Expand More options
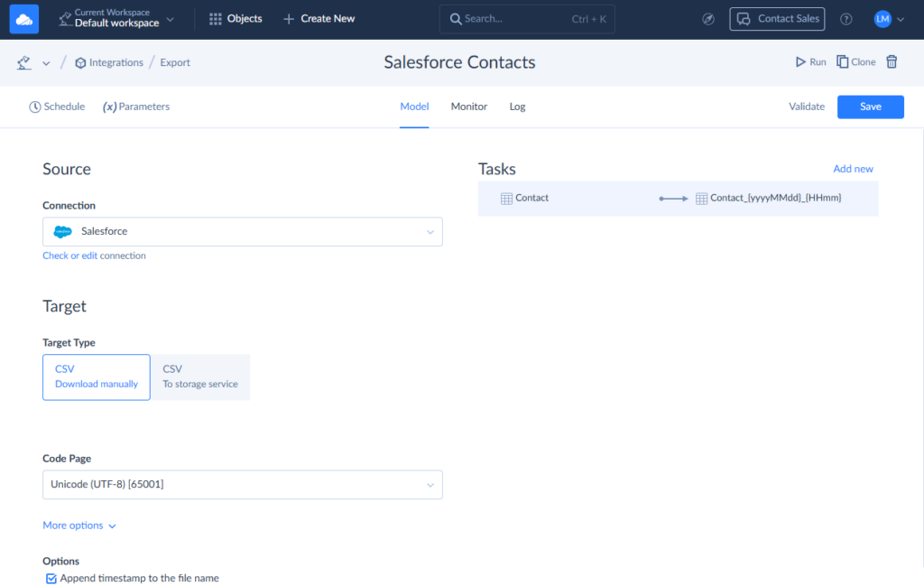The width and height of the screenshot is (924, 586). (x=79, y=526)
